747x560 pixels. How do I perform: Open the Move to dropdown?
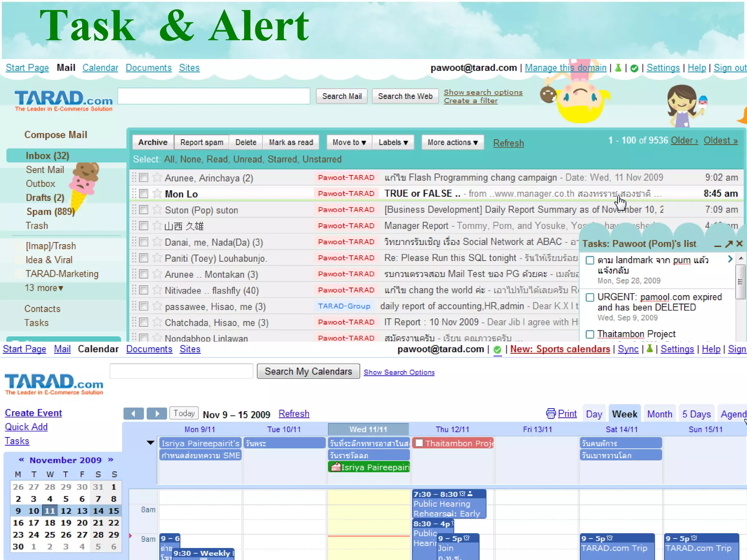point(349,142)
